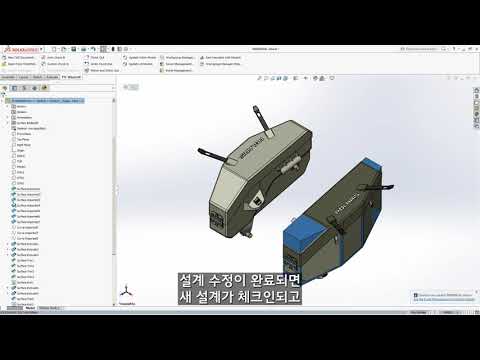The width and height of the screenshot is (480, 360).
Task: Click the feature tree vertical scrollbar
Action: click(114, 197)
